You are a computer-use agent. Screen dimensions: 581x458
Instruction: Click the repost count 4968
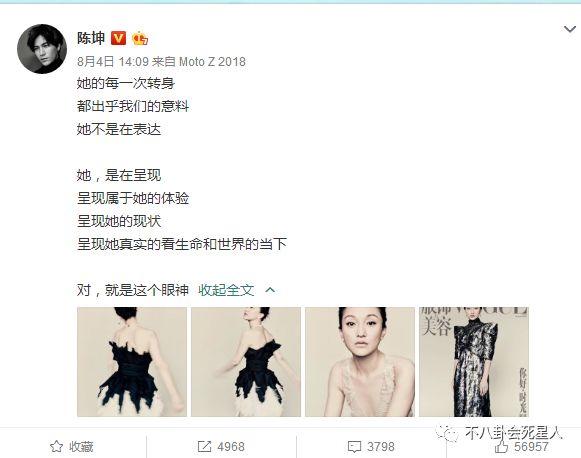click(231, 447)
